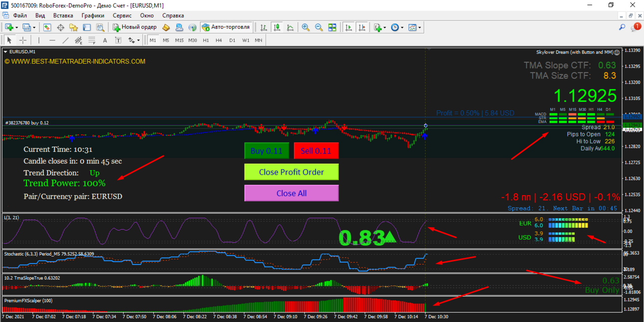Screen dimensions: 644x322
Task: Open the Графики menu
Action: [x=93, y=15]
